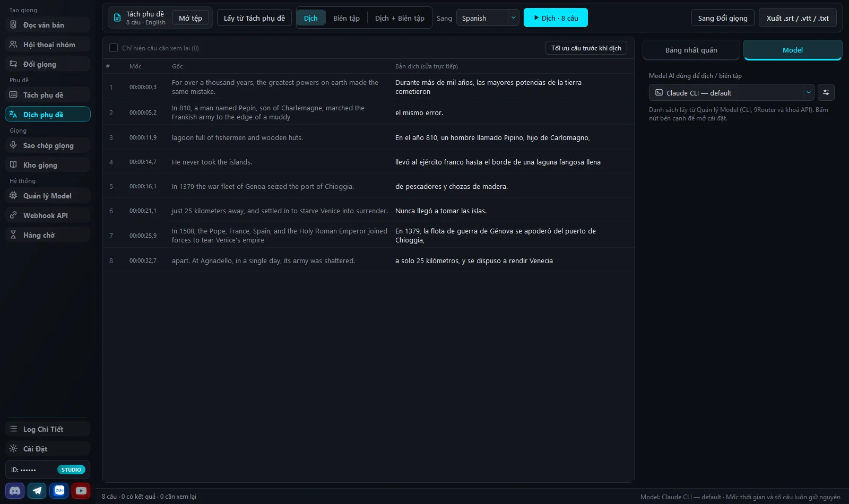849x504 pixels.
Task: Click Sang Đổi giọng button
Action: click(x=723, y=18)
